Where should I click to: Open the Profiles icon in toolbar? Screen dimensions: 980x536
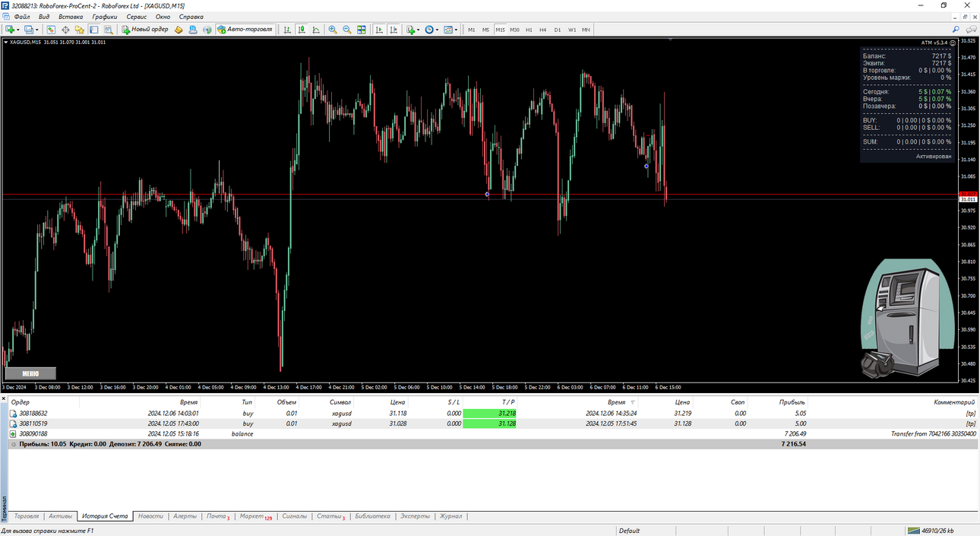(x=29, y=30)
